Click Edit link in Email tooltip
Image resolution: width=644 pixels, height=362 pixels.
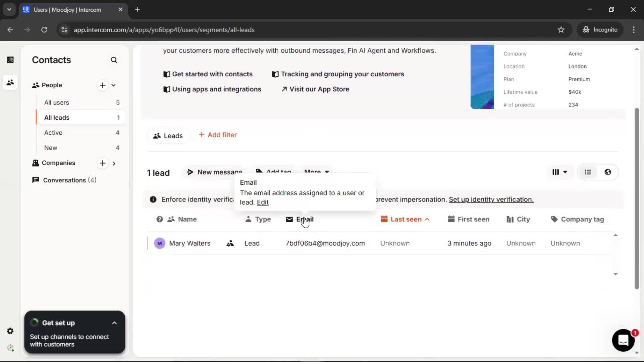pos(263,202)
